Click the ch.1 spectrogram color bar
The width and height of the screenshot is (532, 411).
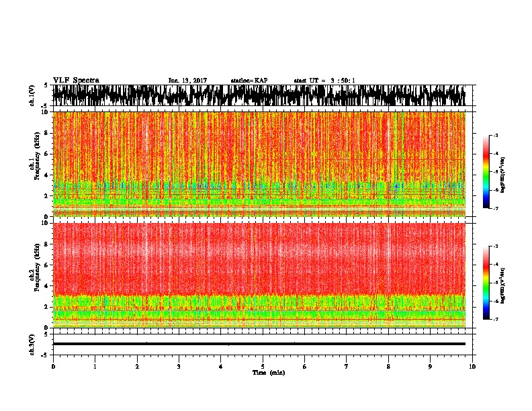coord(486,172)
